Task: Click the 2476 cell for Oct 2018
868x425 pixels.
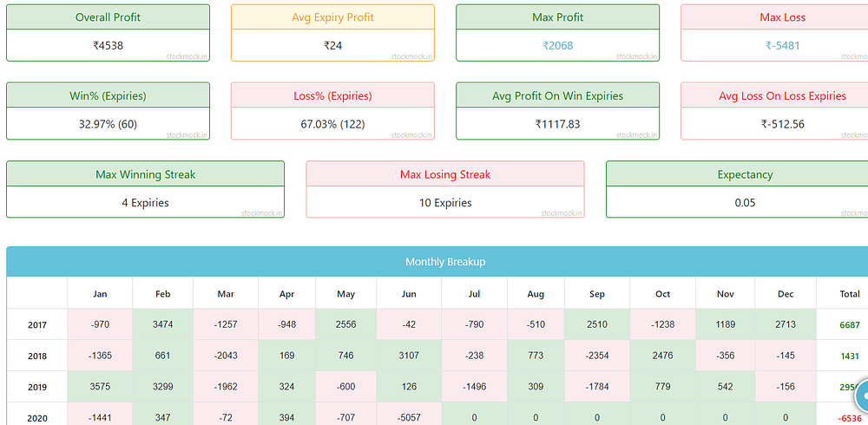Action: [x=662, y=356]
